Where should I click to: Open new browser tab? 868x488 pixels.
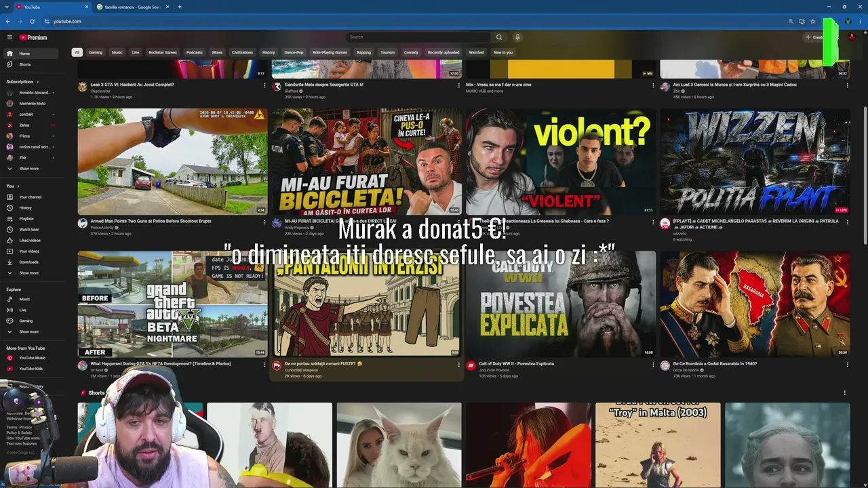[179, 7]
